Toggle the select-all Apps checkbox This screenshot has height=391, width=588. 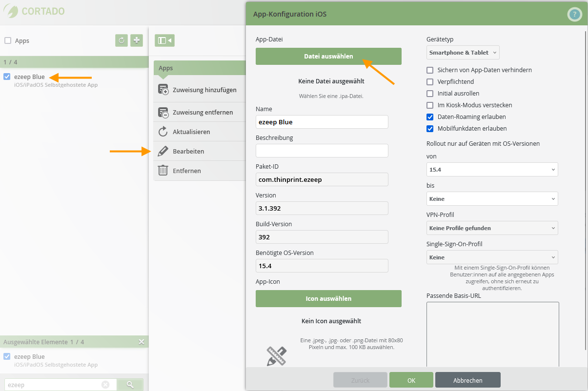8,40
